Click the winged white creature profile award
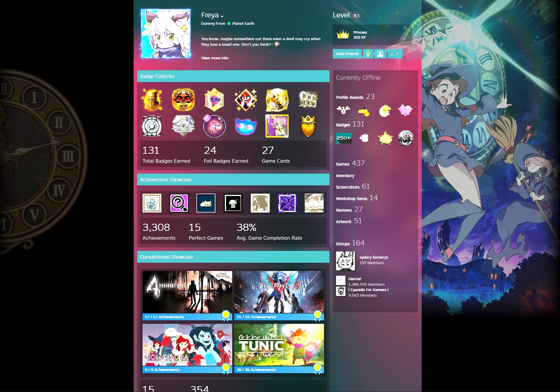Screen dimensions: 560x392 click(x=343, y=110)
